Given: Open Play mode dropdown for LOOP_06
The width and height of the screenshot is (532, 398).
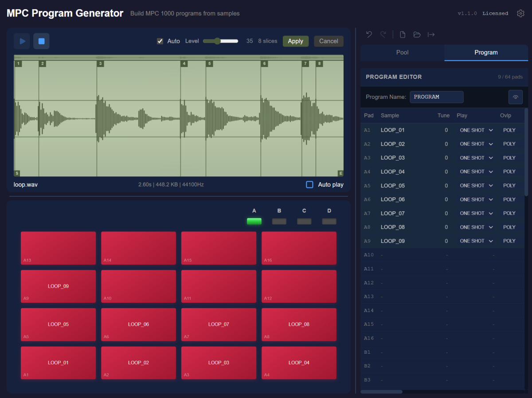Looking at the screenshot, I should pos(476,199).
